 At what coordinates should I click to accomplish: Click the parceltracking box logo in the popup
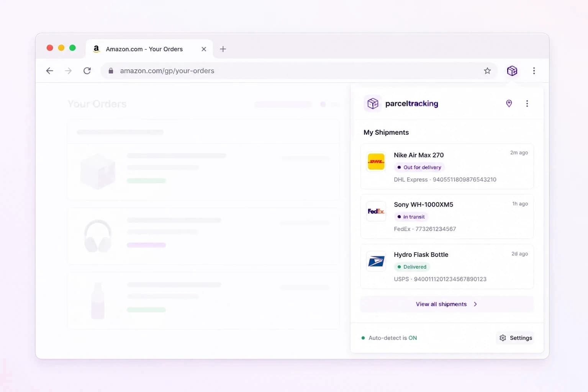[x=373, y=103]
